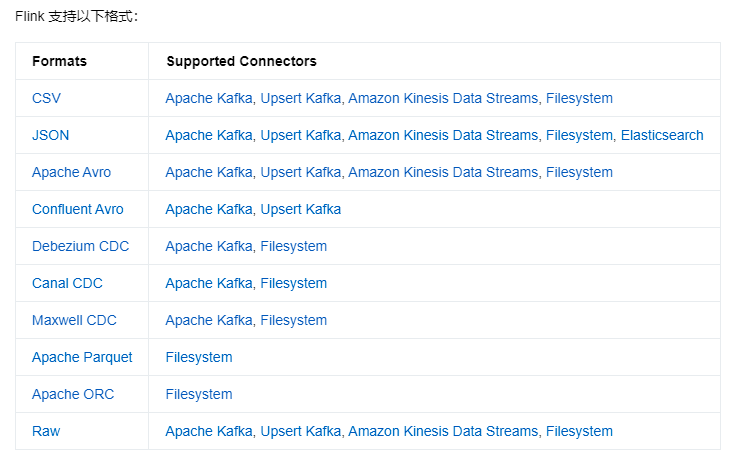
Task: Click the Canal CDC format link
Action: click(67, 283)
